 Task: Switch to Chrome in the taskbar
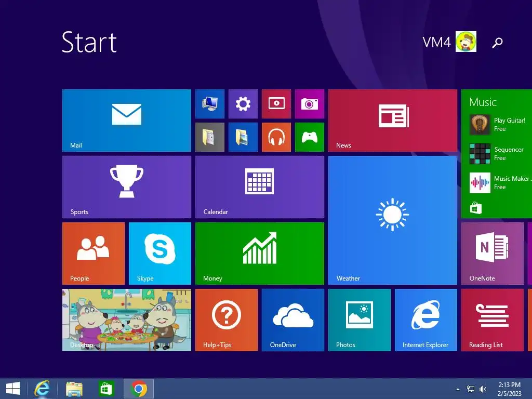(x=138, y=389)
